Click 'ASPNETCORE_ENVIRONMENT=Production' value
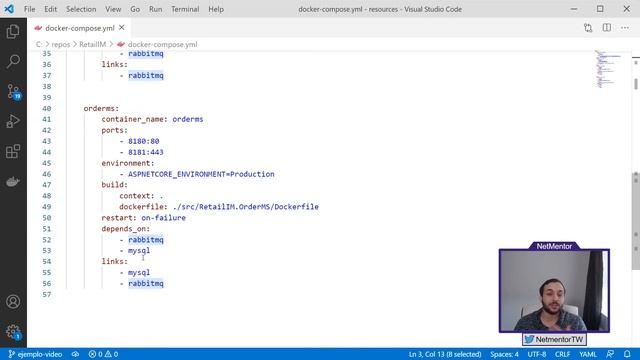 (201, 174)
